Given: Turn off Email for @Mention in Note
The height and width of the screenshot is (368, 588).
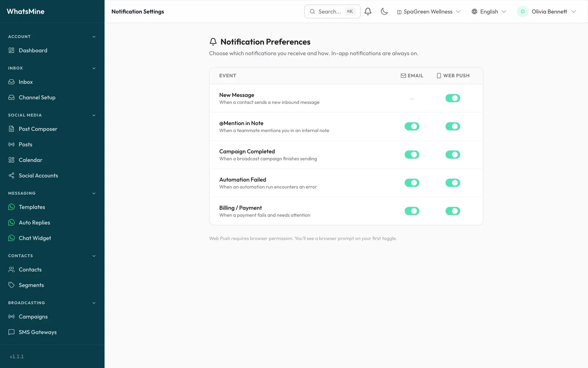Looking at the screenshot, I should [x=412, y=127].
